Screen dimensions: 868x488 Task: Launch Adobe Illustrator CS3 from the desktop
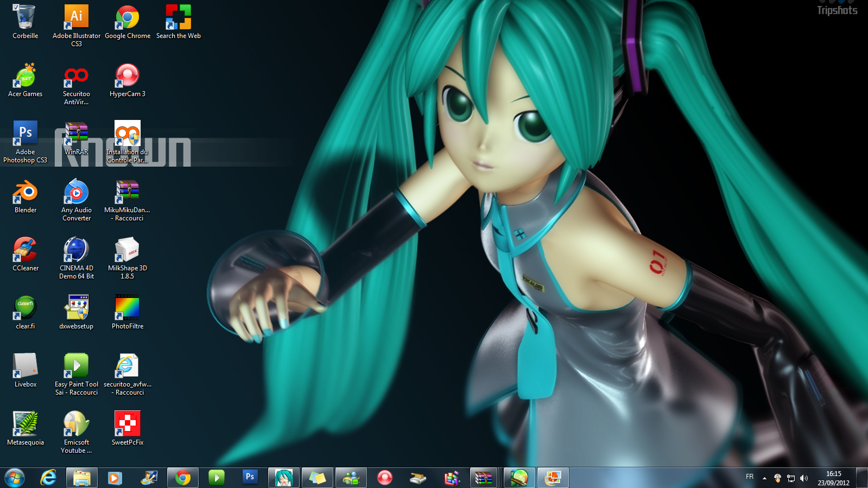(77, 25)
